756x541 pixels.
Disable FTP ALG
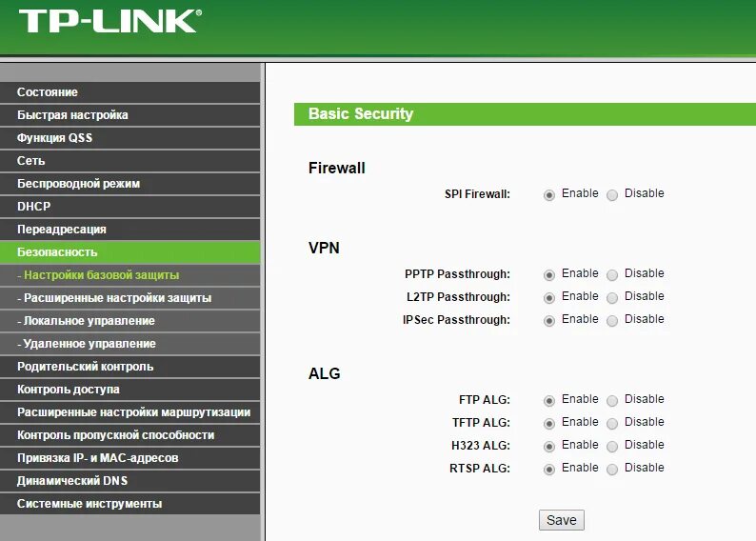(612, 401)
